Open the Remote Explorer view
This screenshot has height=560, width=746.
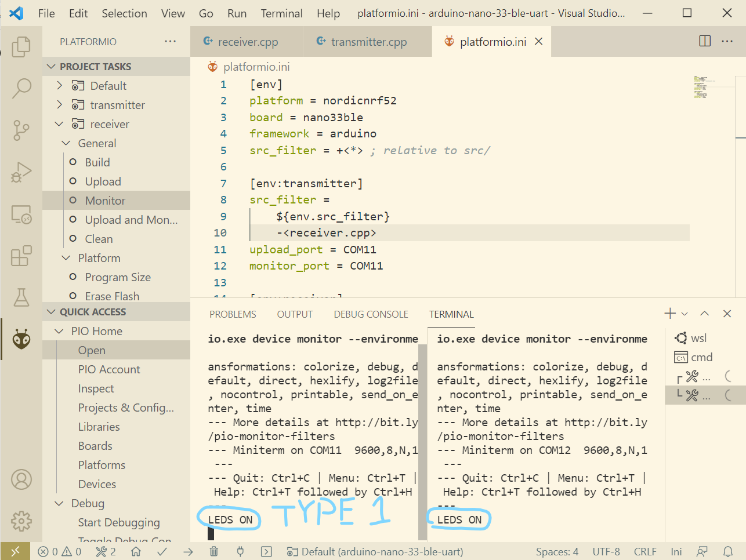tap(21, 214)
